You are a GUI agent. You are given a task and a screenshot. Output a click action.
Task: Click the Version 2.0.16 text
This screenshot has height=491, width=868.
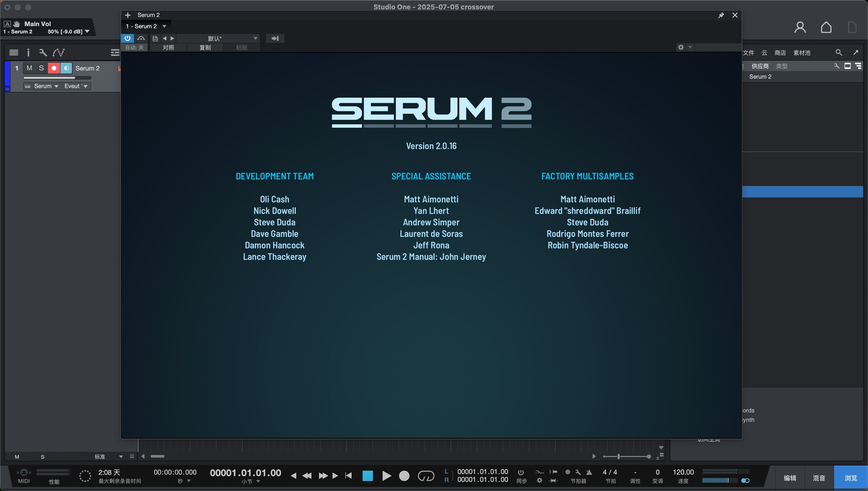(431, 146)
